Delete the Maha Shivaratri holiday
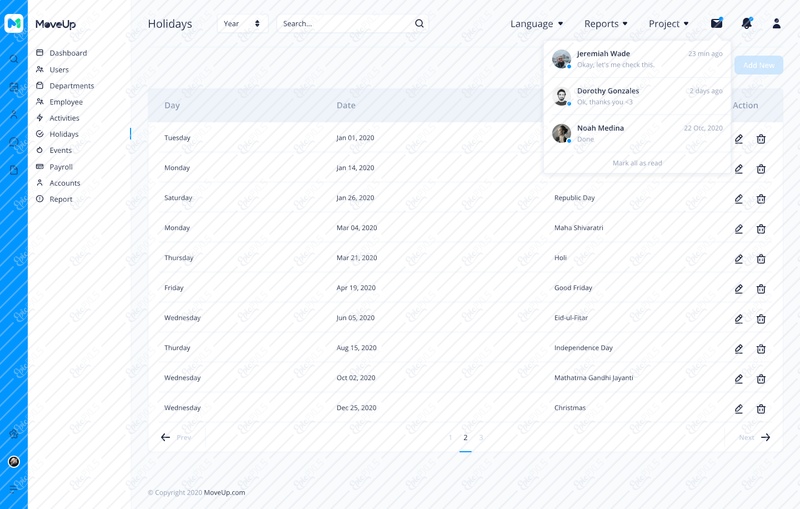The image size is (800, 509). pyautogui.click(x=761, y=229)
